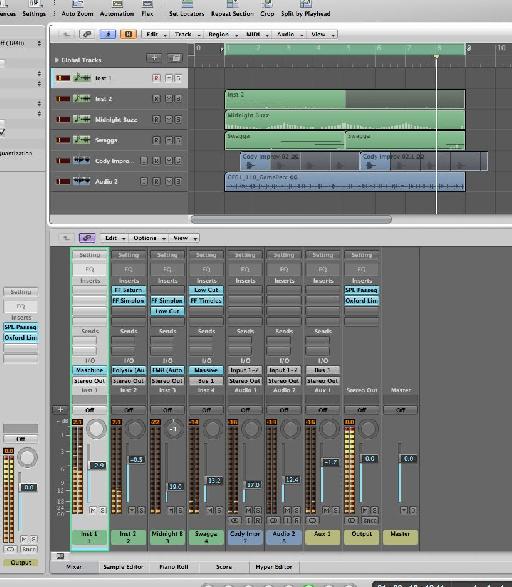Click Bnce button on mixer Output strip
Screen dimensions: 512x587
(x=370, y=520)
